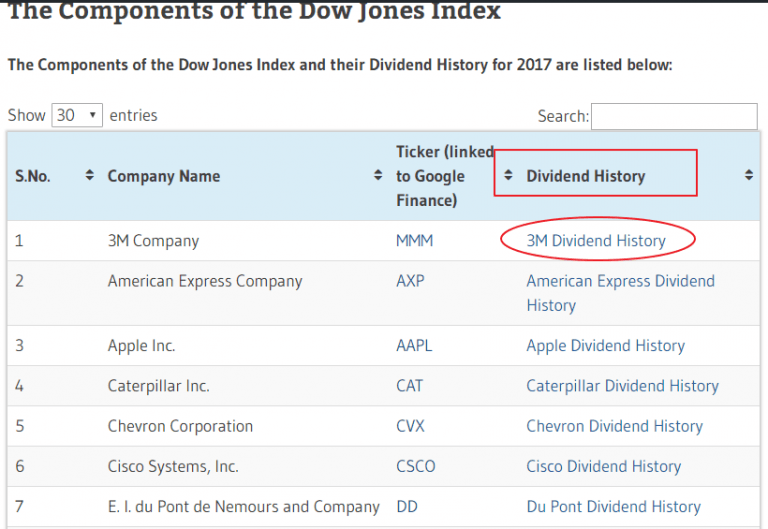The width and height of the screenshot is (768, 529).
Task: Sort by Dividend History column arrows
Action: click(748, 175)
